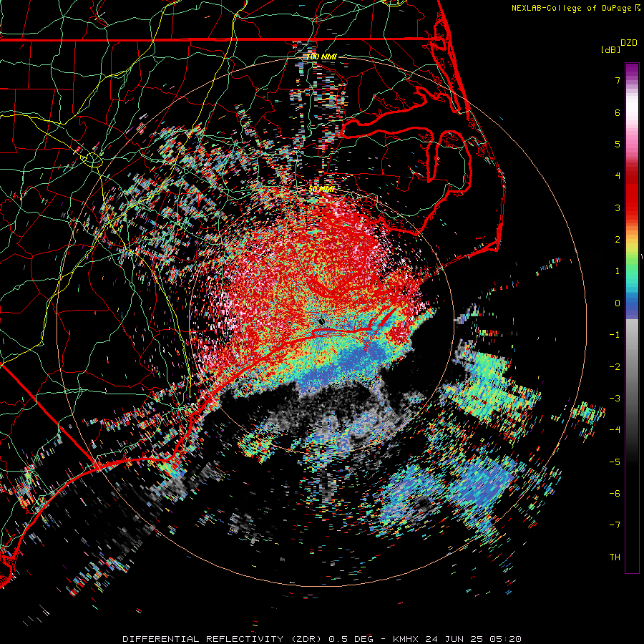The image size is (644, 644).
Task: Click the "TH" label on the legend
Action: coord(615,557)
